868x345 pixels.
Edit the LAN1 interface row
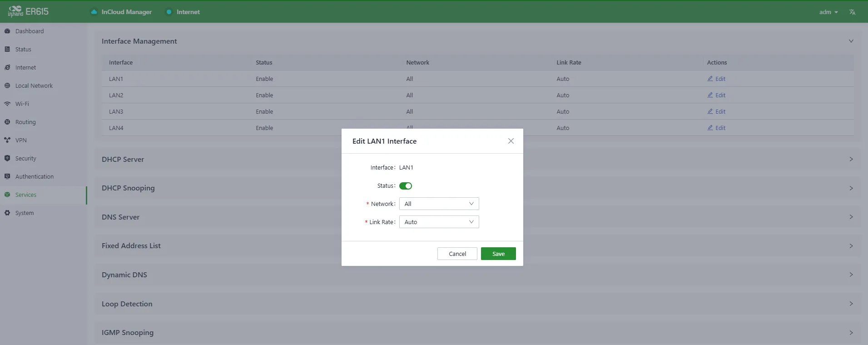click(x=716, y=79)
